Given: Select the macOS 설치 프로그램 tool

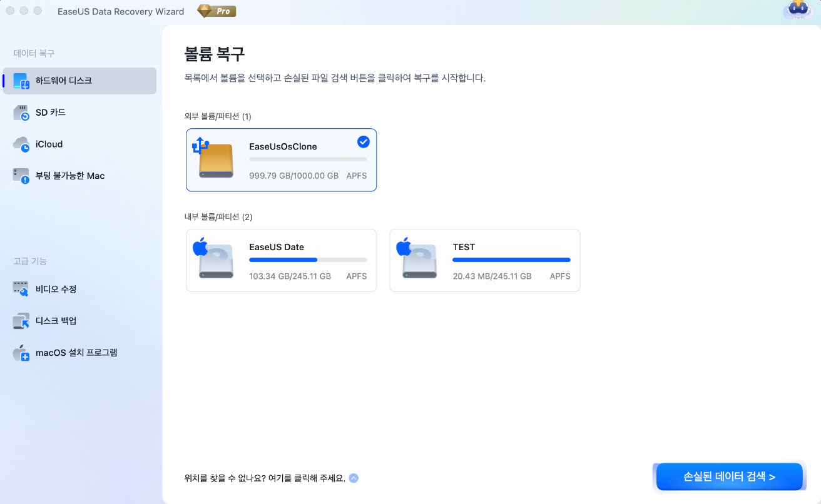Looking at the screenshot, I should pyautogui.click(x=75, y=352).
